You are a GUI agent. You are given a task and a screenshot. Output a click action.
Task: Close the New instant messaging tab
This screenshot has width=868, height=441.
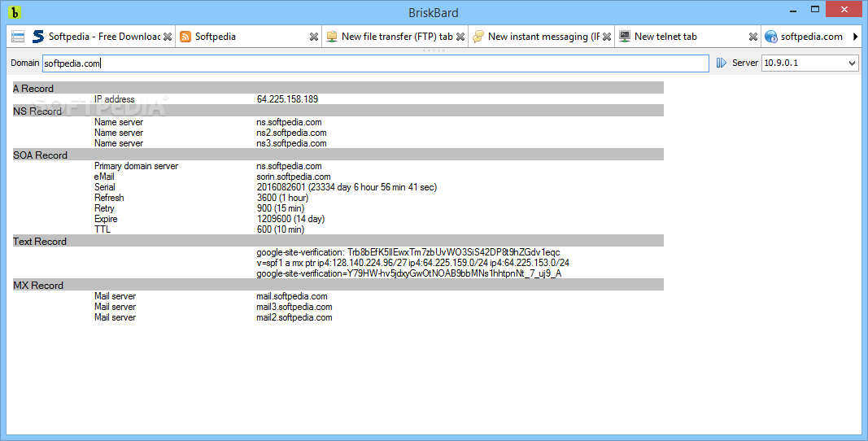tap(607, 37)
